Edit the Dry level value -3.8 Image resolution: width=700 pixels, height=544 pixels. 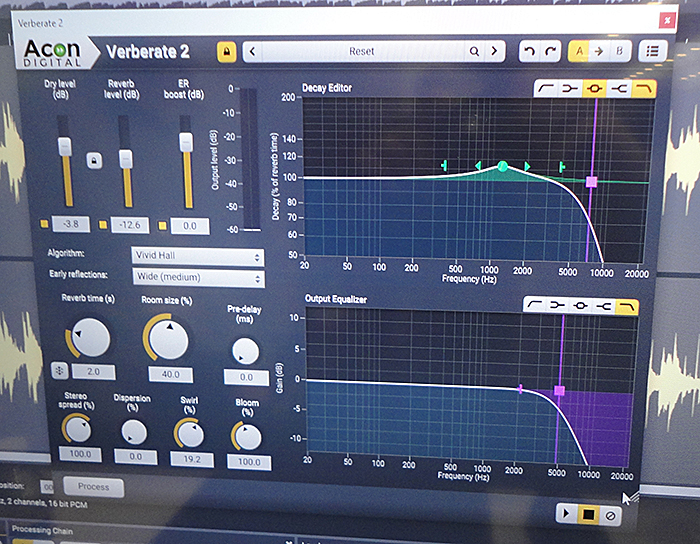pos(71,224)
